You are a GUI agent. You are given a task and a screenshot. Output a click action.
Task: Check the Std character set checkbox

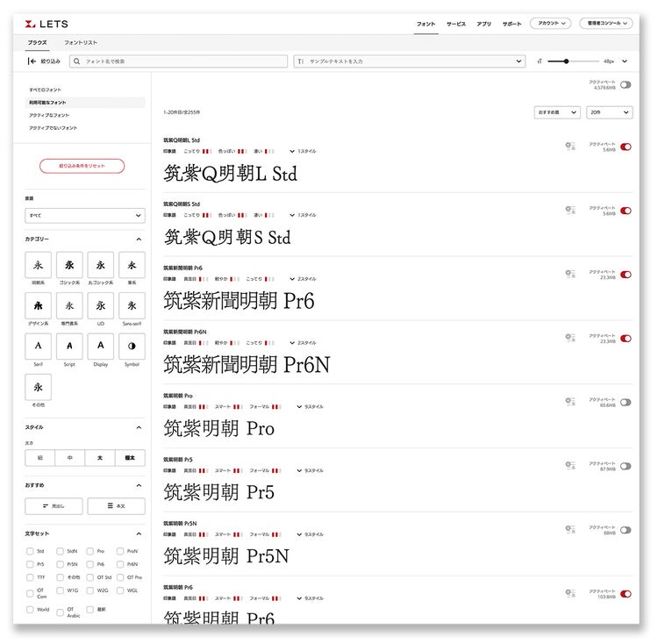tap(30, 551)
